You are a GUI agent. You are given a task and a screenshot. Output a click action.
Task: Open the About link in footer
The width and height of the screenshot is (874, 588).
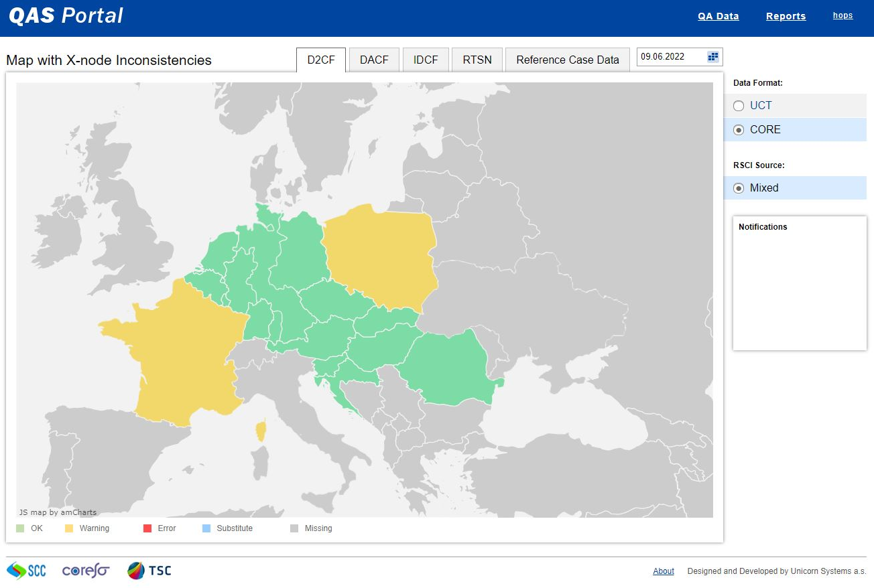point(664,571)
